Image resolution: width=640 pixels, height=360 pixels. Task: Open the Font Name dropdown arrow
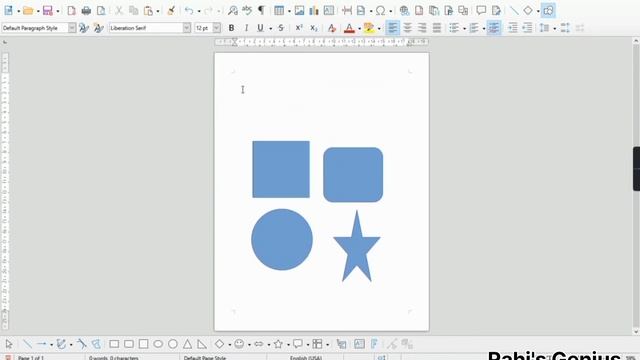tap(187, 28)
